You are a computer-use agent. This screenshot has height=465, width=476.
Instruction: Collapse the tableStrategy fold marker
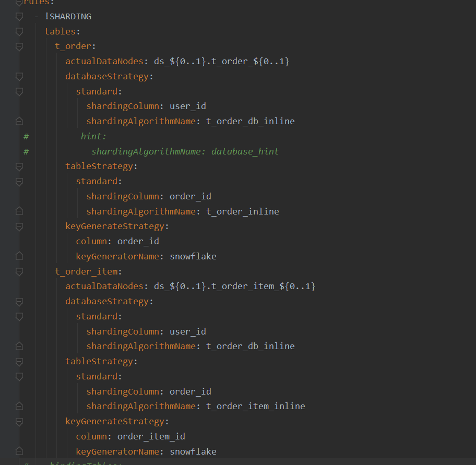coord(19,166)
